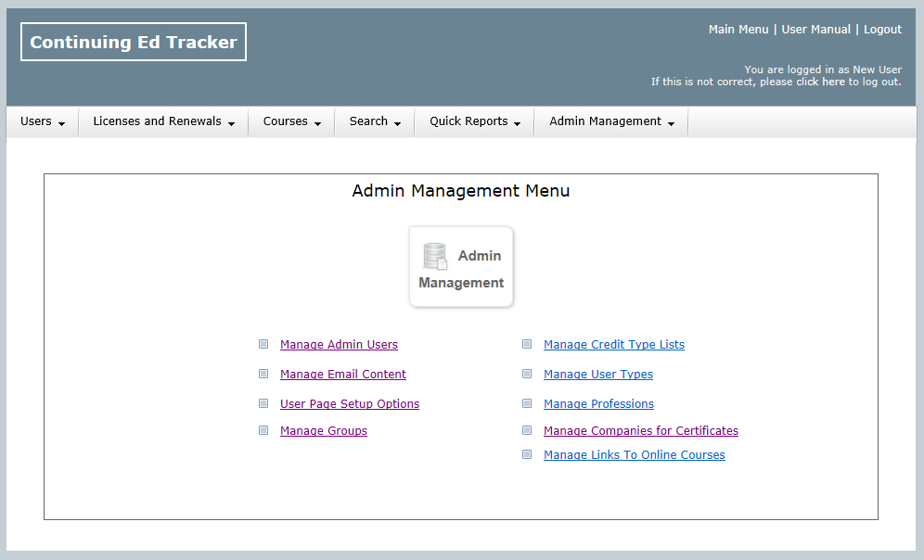Click bullet icon beside Manage Admin Users
The height and width of the screenshot is (560, 924).
tap(263, 344)
